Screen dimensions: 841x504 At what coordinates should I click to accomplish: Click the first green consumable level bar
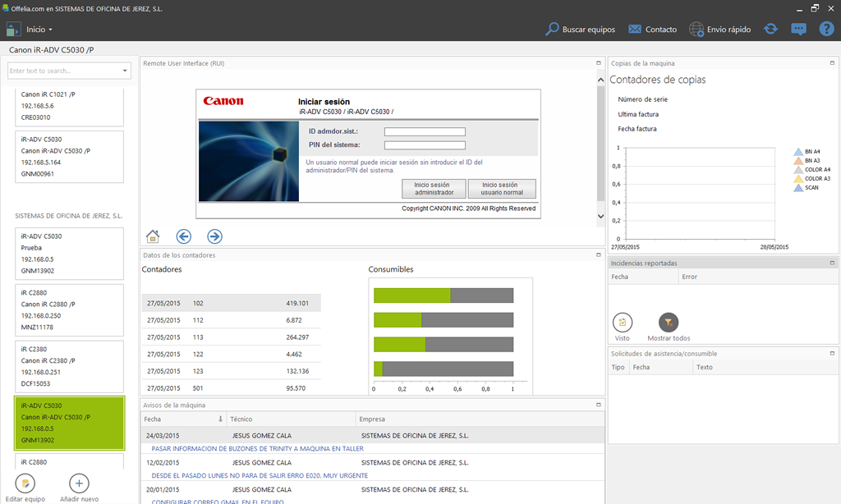tap(412, 296)
